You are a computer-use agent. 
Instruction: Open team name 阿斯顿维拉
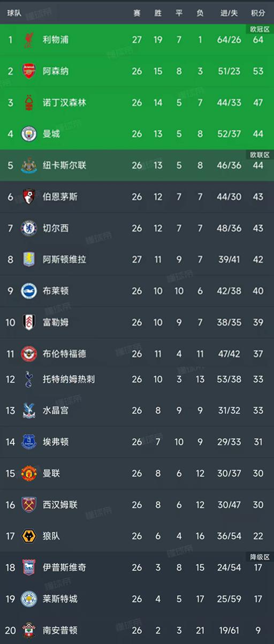pos(64,260)
